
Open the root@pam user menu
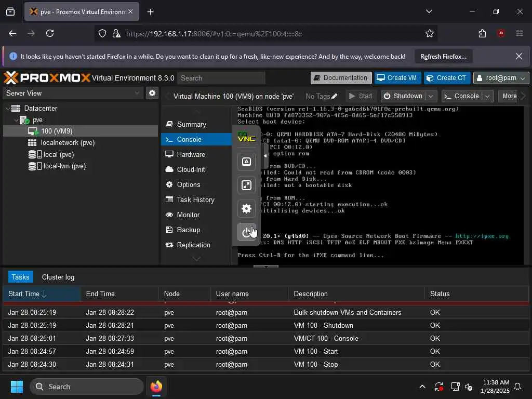501,78
